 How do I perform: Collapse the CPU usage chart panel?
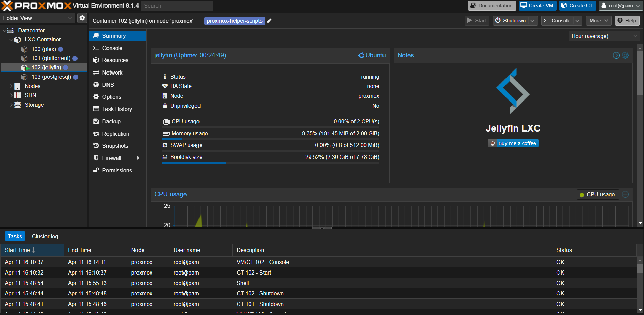coord(625,194)
